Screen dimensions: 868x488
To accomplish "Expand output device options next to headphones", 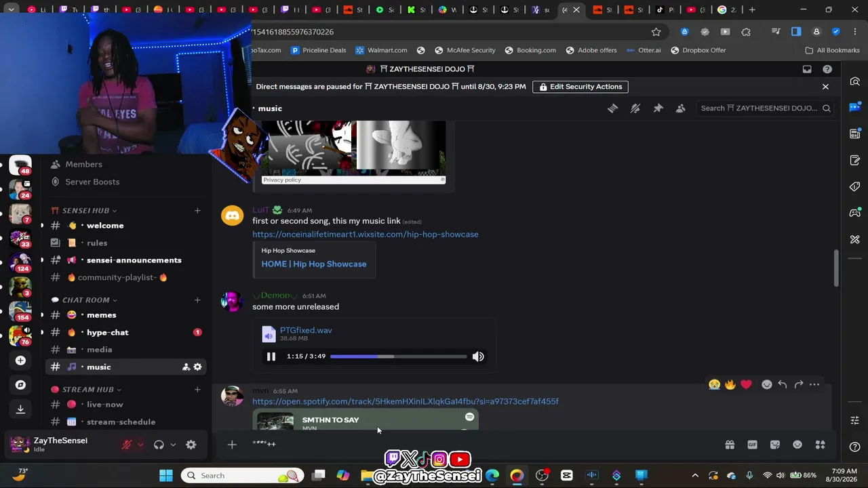I will [173, 445].
